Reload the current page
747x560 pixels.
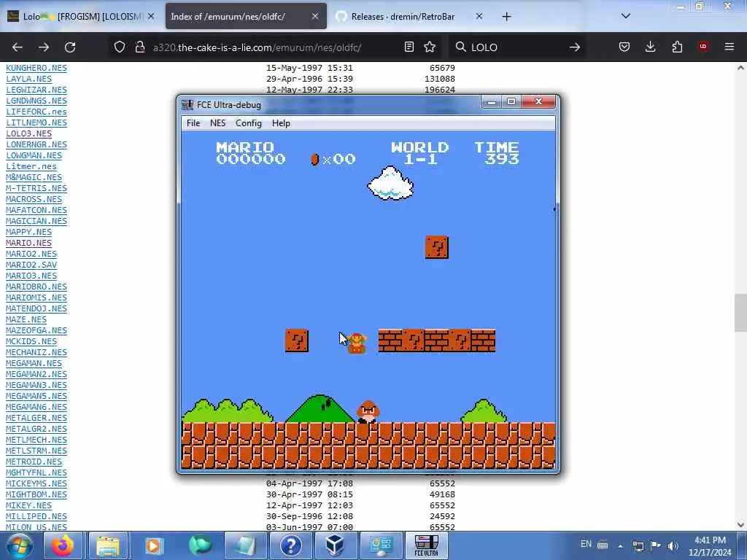pyautogui.click(x=70, y=47)
